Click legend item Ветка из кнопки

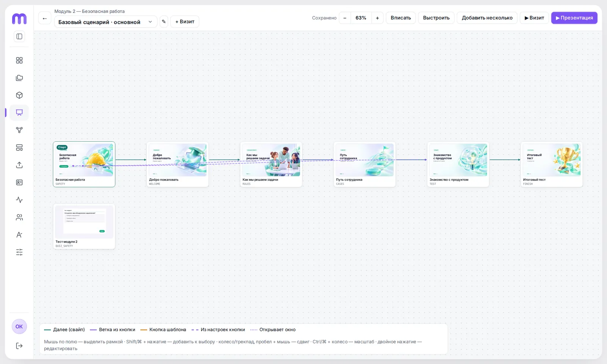pyautogui.click(x=113, y=330)
